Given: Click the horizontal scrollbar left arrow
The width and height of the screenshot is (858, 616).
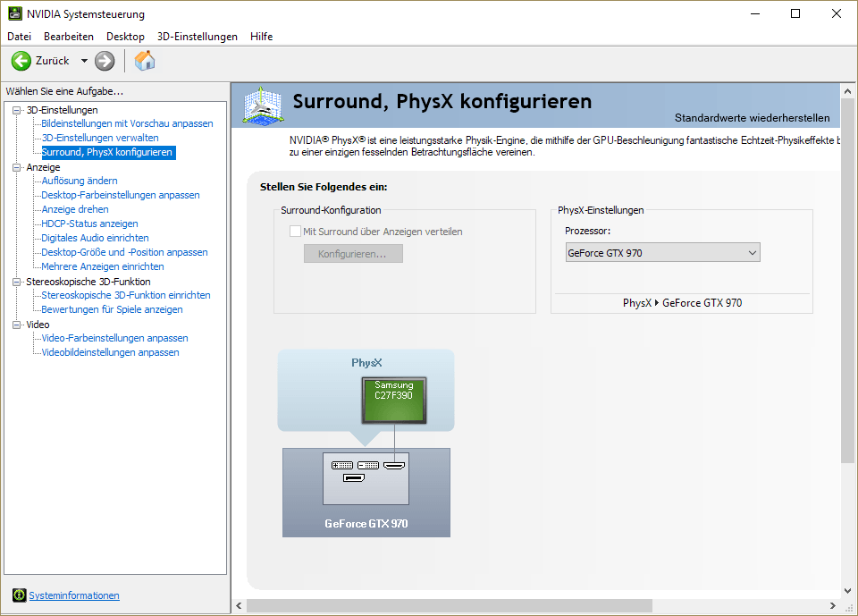Looking at the screenshot, I should pos(239,605).
